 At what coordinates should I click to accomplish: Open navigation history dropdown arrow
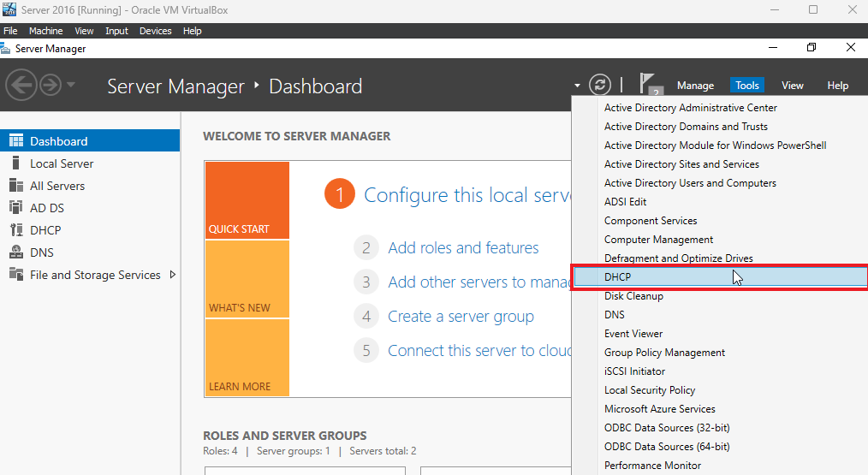71,85
